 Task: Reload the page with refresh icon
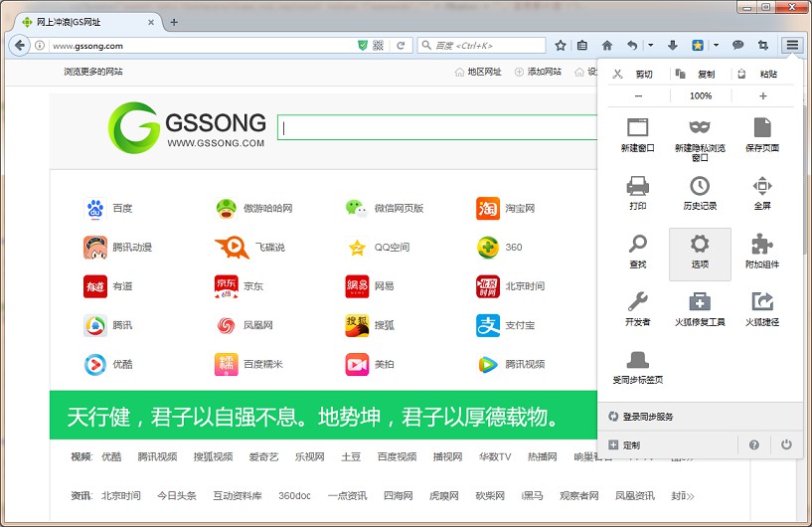click(401, 46)
